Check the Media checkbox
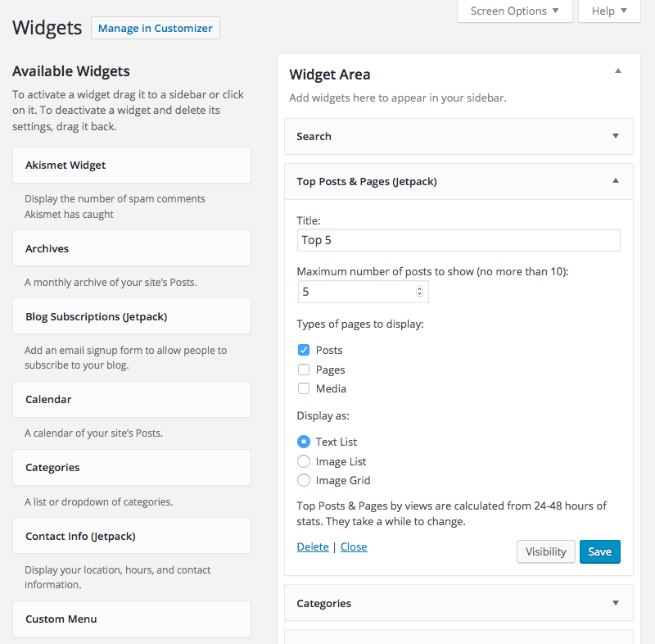Image resolution: width=655 pixels, height=644 pixels. tap(304, 388)
